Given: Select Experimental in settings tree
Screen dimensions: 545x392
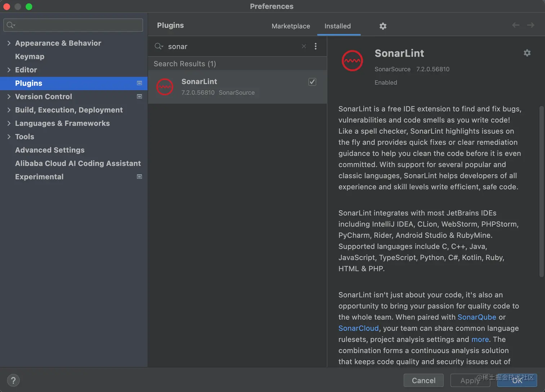Looking at the screenshot, I should (39, 176).
